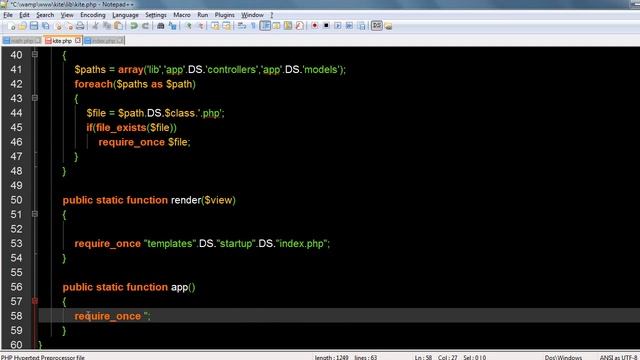Open the Settings menu

click(x=156, y=15)
